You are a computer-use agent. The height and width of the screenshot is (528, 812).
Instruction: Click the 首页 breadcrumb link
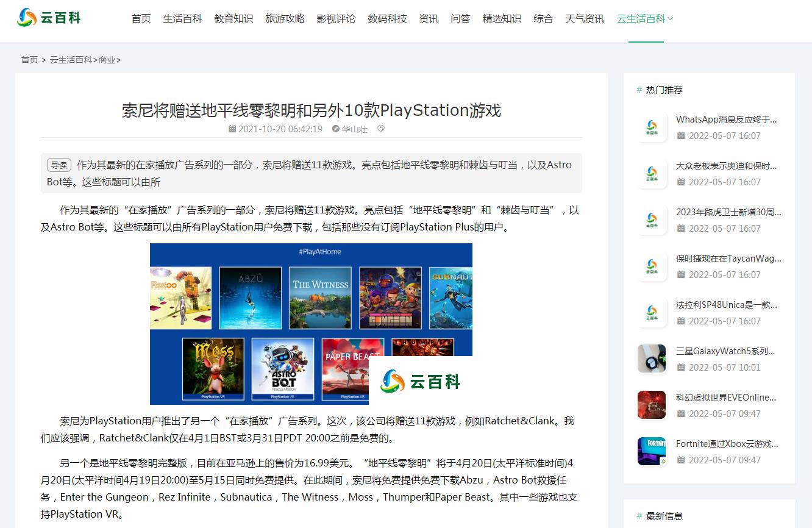(x=29, y=60)
